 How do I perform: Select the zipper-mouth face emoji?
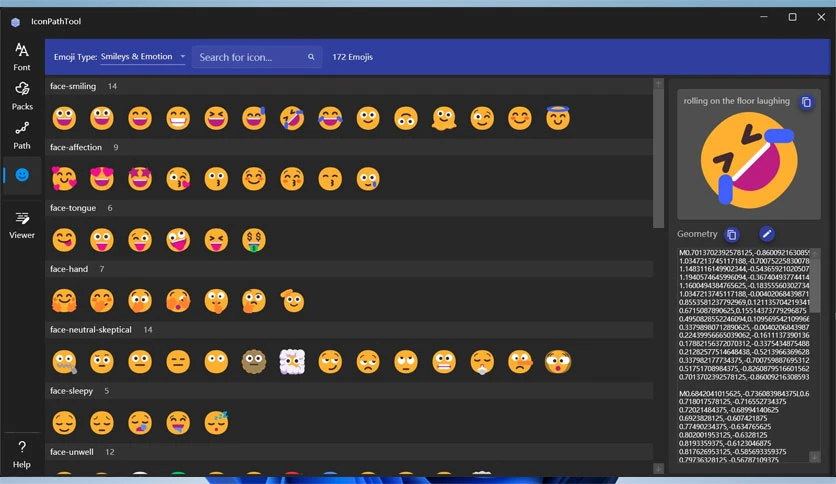[x=64, y=361]
